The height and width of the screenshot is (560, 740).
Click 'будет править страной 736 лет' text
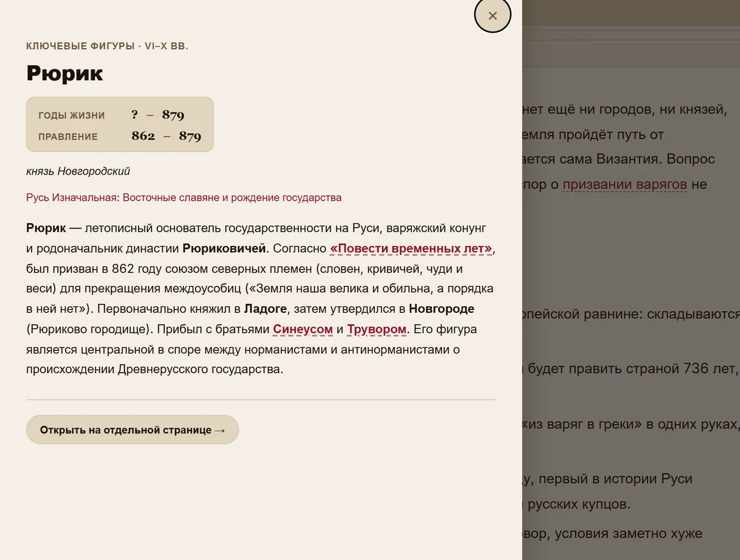[x=631, y=369]
